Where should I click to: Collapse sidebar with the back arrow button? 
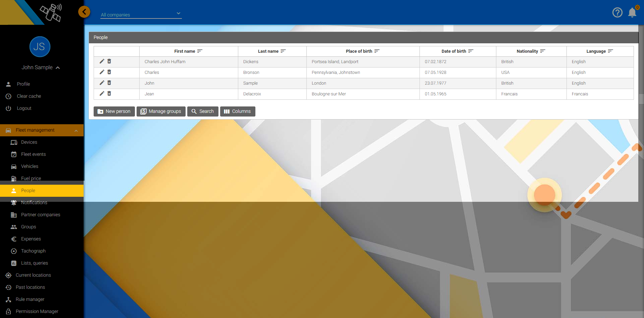click(x=84, y=12)
